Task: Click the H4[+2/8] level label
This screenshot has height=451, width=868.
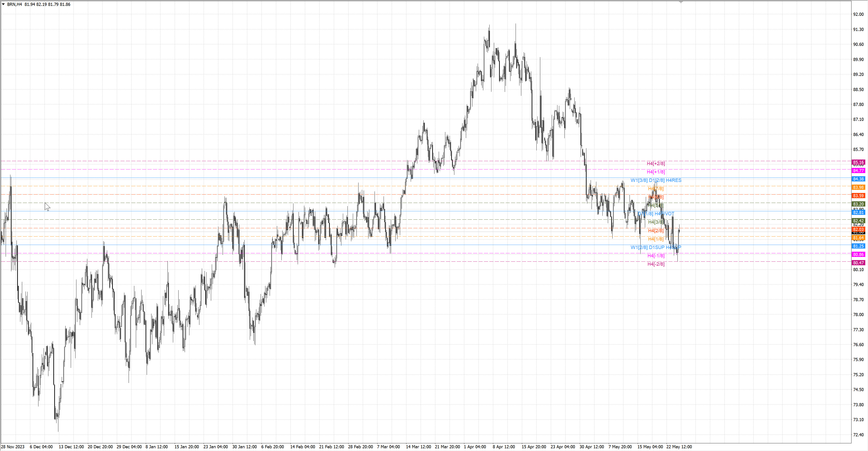Action: pos(656,164)
